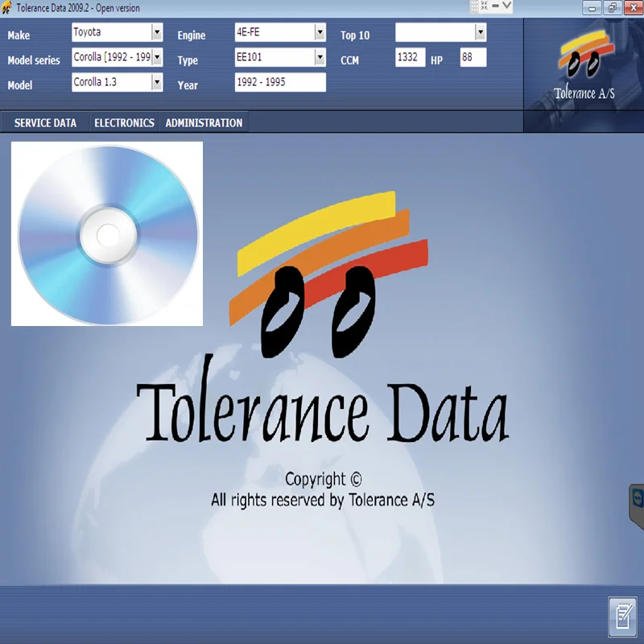644x644 pixels.
Task: Click the notepad icon in bottom bar
Action: click(x=622, y=617)
